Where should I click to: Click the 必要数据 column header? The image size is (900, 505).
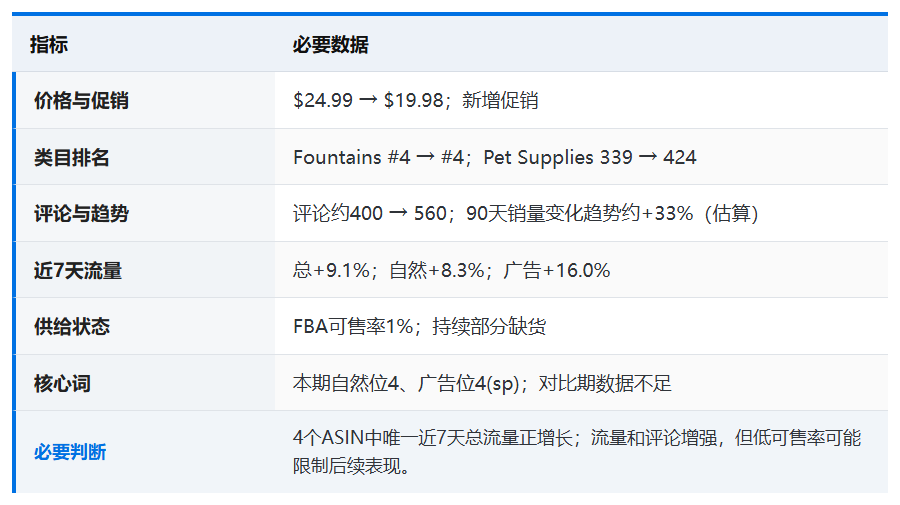click(330, 44)
